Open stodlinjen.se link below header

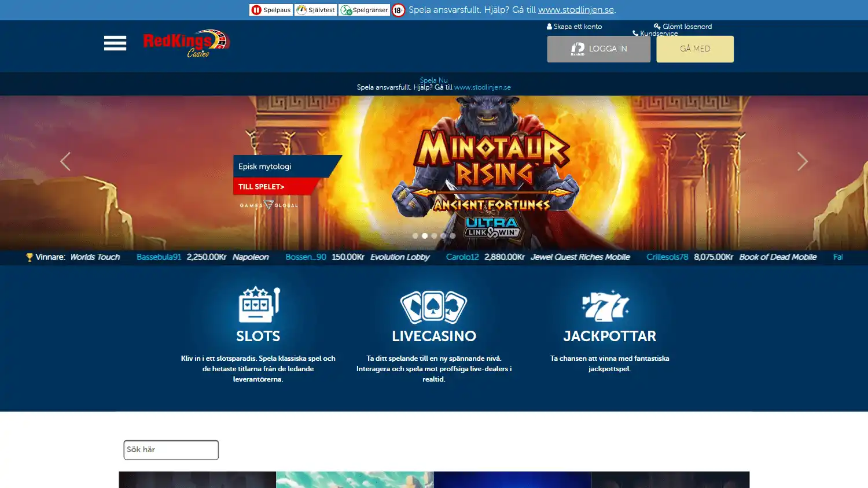(x=483, y=88)
